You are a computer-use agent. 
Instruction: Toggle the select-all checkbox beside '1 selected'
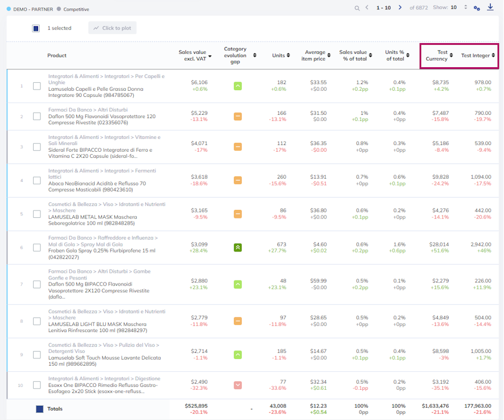point(36,29)
